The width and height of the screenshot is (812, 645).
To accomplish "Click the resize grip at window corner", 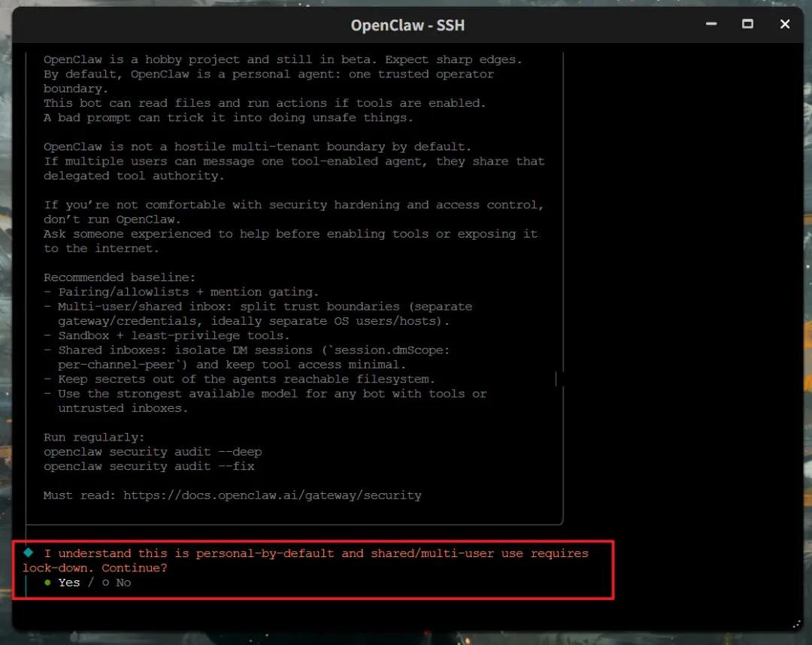I will (797, 624).
